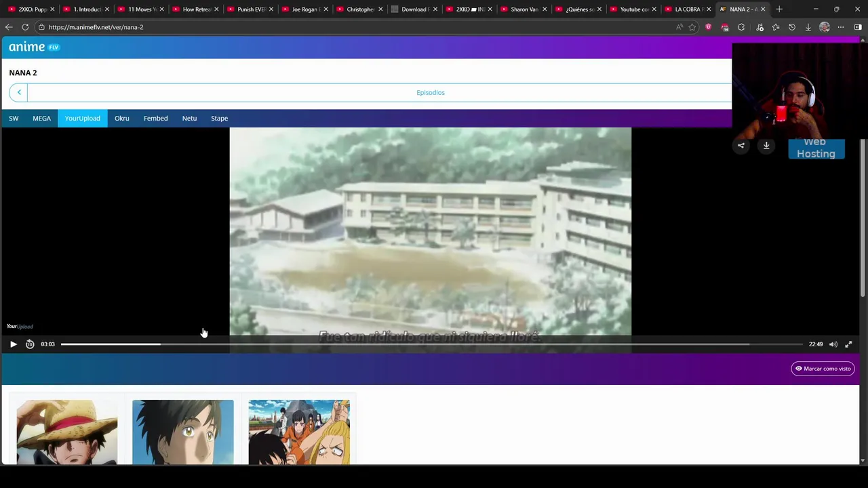This screenshot has height=488, width=868.
Task: Rewind ten seconds in the player
Action: click(x=30, y=344)
